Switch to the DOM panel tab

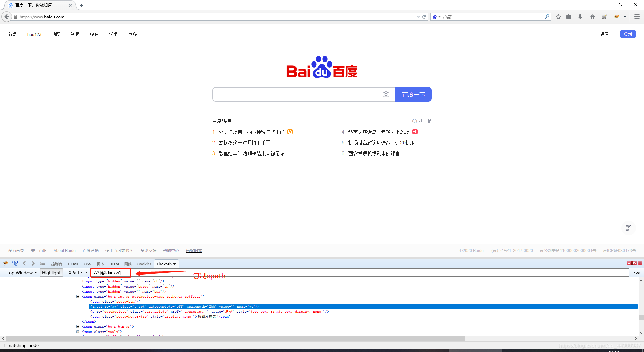tap(114, 264)
